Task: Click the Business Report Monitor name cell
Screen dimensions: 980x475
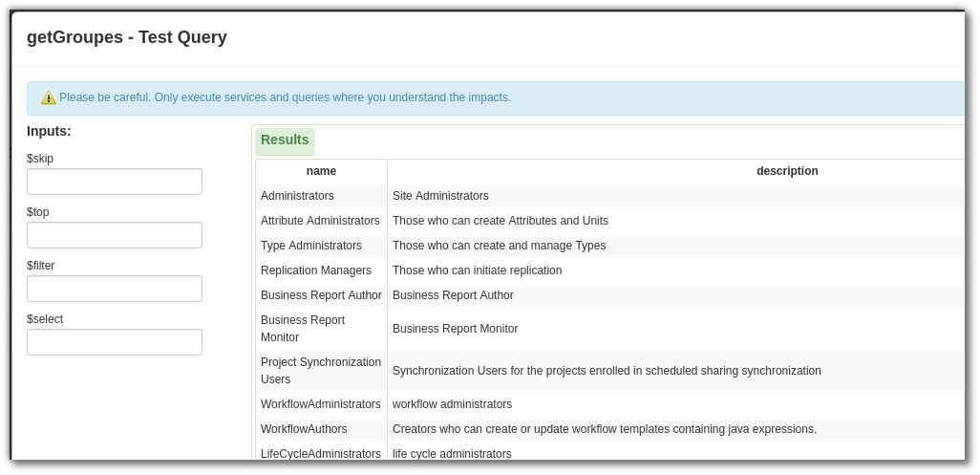Action: (303, 329)
